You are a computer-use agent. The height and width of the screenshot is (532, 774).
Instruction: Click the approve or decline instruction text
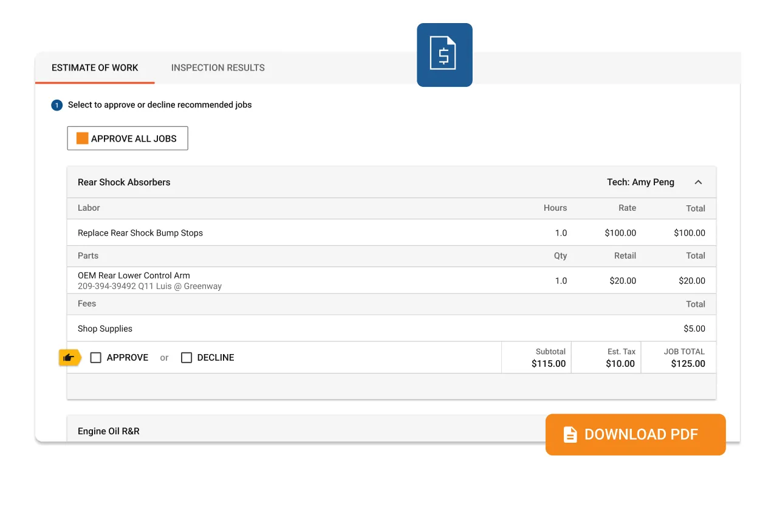coord(160,105)
